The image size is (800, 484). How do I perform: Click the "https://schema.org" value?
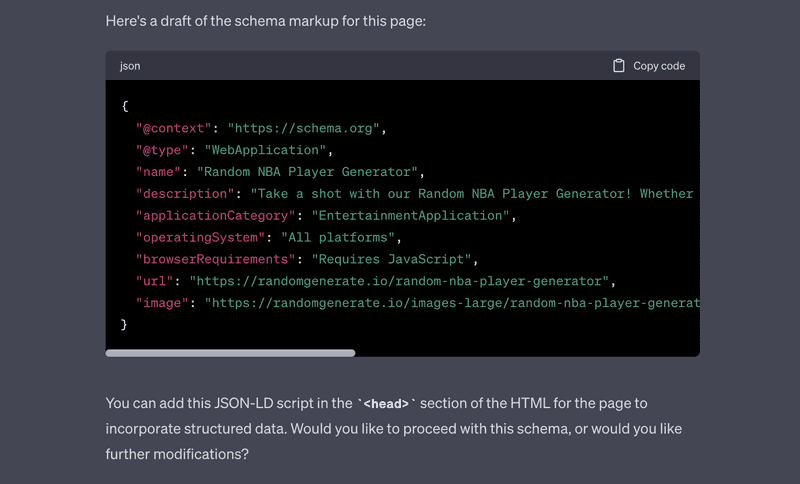pyautogui.click(x=304, y=129)
